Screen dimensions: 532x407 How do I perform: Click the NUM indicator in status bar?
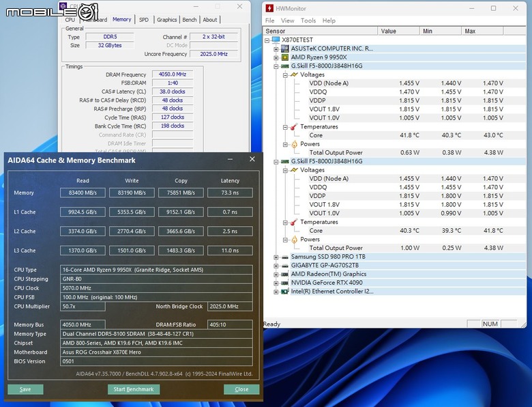490,324
